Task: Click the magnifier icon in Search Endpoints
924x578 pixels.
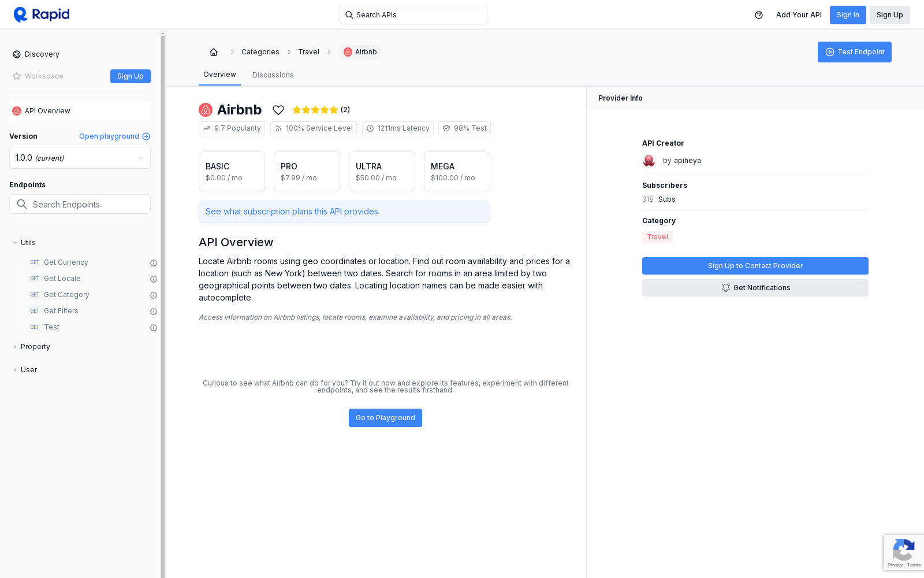Action: 22,204
